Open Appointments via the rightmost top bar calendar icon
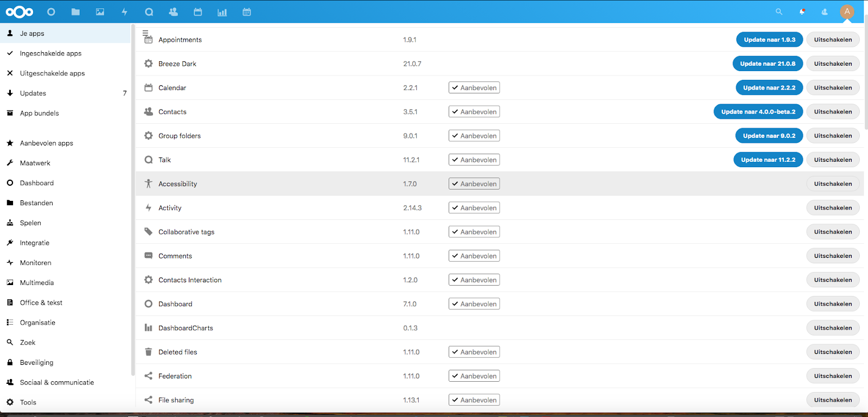 tap(247, 12)
